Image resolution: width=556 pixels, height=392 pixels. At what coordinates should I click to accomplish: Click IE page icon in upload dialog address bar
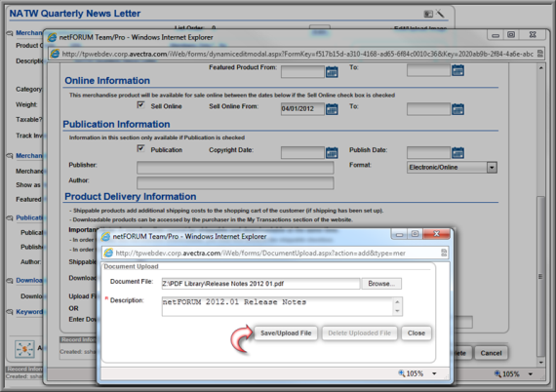108,253
